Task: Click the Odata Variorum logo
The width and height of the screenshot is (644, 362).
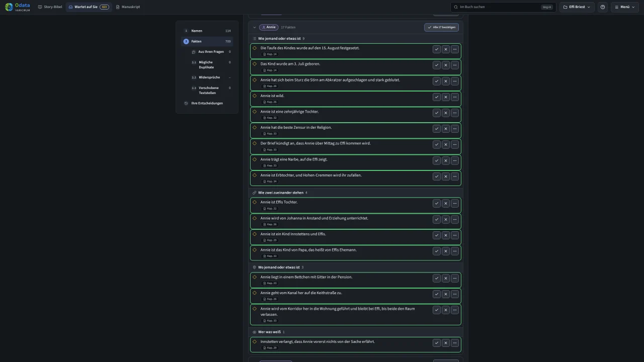Action: 18,7
